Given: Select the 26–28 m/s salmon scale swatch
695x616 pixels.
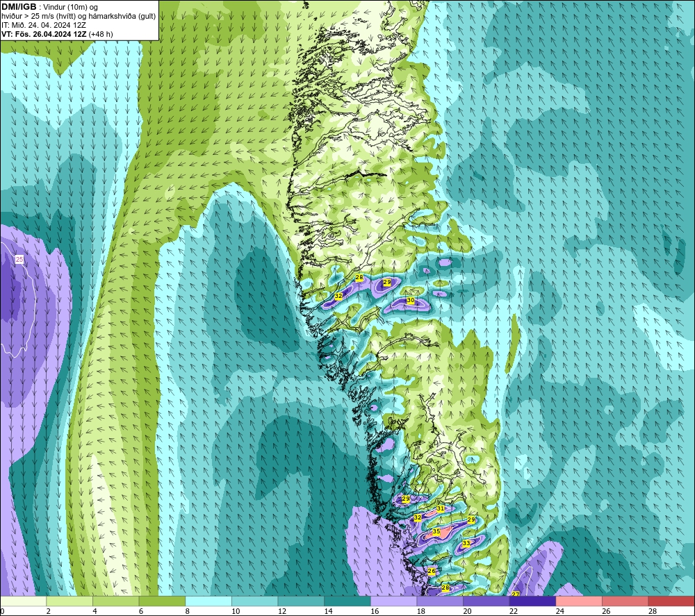Looking at the screenshot, I should point(625,601).
